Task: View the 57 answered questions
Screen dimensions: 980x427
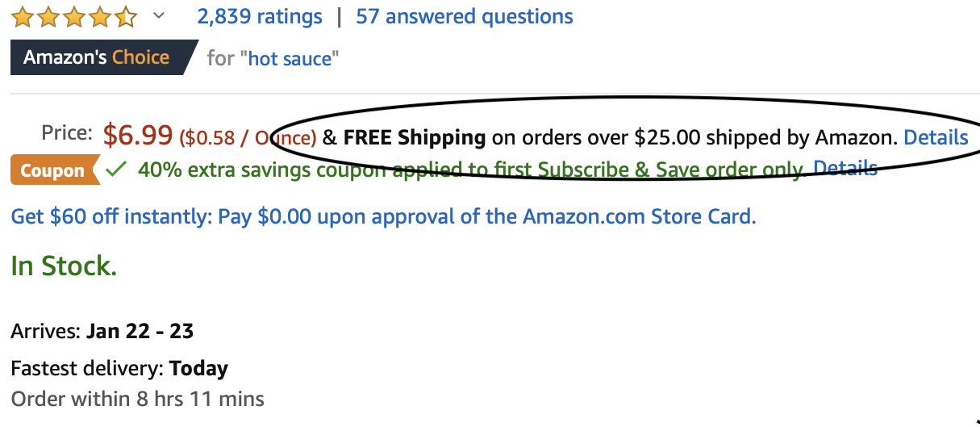Action: point(465,16)
